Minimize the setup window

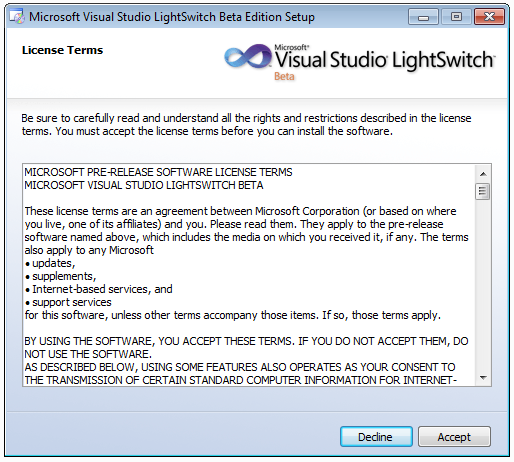(423, 17)
